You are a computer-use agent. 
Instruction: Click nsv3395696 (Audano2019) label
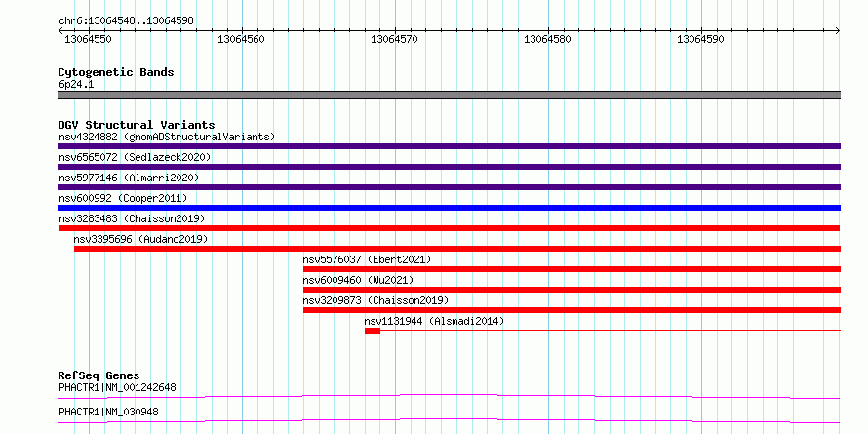tap(140, 239)
